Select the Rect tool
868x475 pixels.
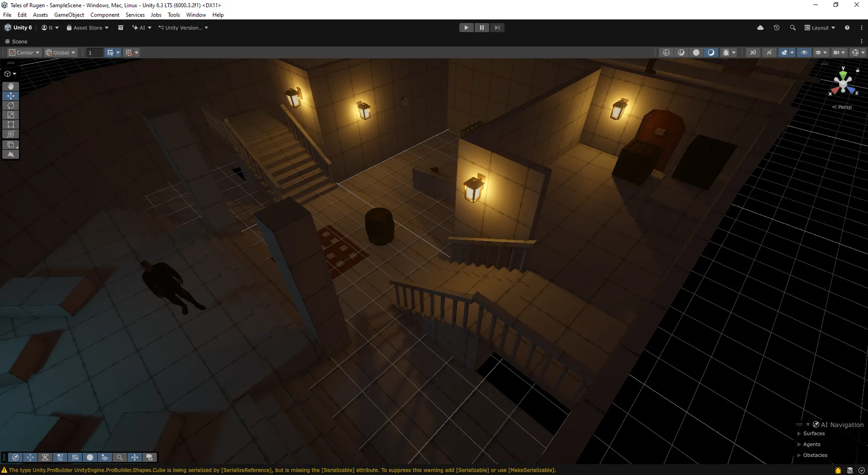pyautogui.click(x=11, y=124)
